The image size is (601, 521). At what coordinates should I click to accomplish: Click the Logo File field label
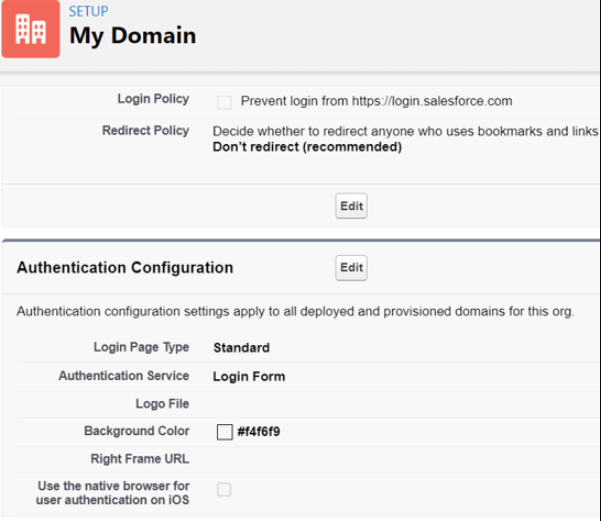(x=162, y=404)
